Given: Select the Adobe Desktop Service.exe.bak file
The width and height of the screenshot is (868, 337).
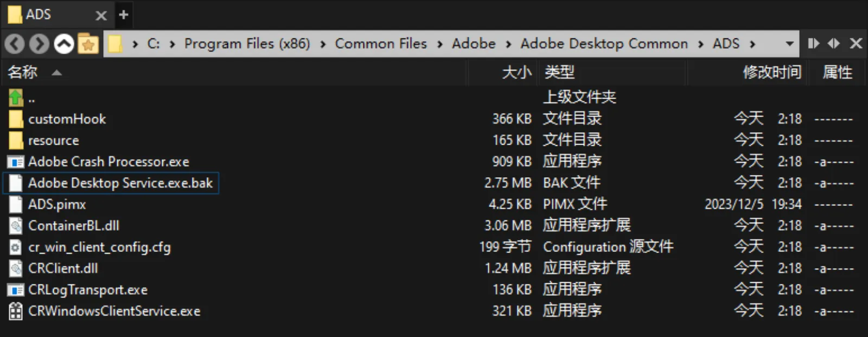Looking at the screenshot, I should click(119, 183).
